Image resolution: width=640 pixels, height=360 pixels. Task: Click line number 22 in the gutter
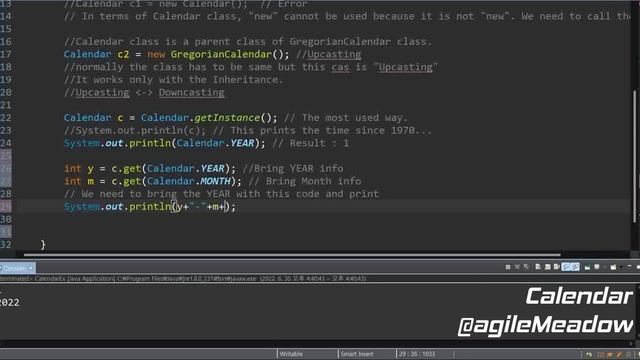coord(6,118)
